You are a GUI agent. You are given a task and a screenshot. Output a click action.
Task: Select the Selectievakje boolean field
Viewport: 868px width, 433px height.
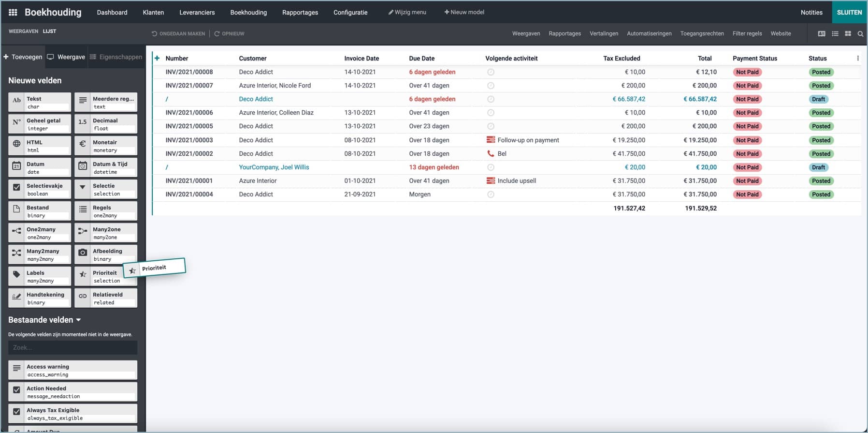[40, 189]
